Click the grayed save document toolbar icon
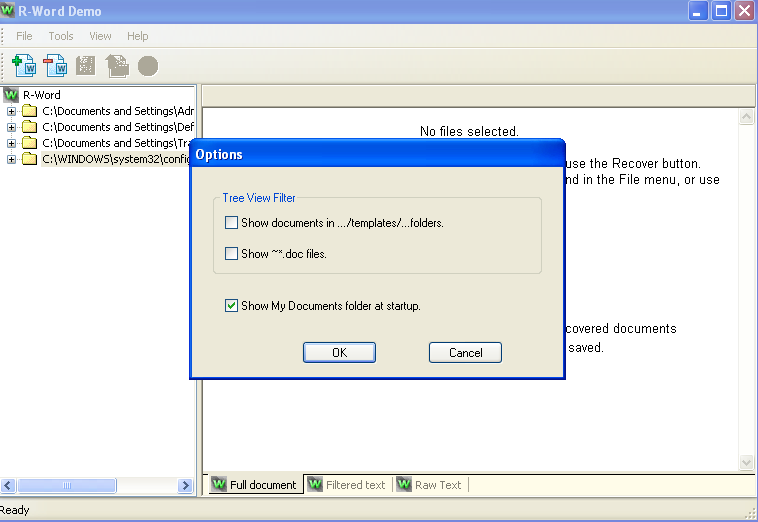The width and height of the screenshot is (758, 522). [86, 66]
